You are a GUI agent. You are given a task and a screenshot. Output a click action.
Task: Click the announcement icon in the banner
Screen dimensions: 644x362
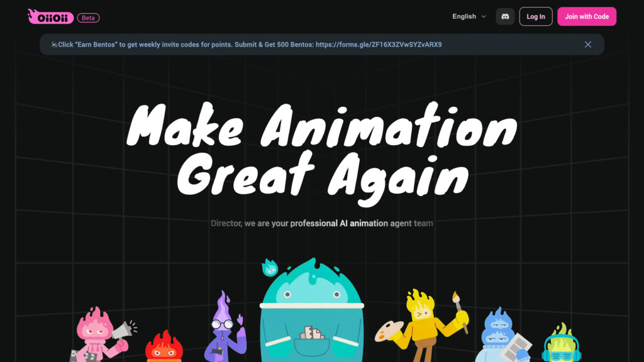(54, 45)
